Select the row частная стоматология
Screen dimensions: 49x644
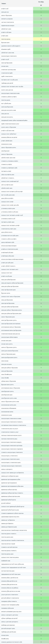pyautogui.click(x=24, y=22)
